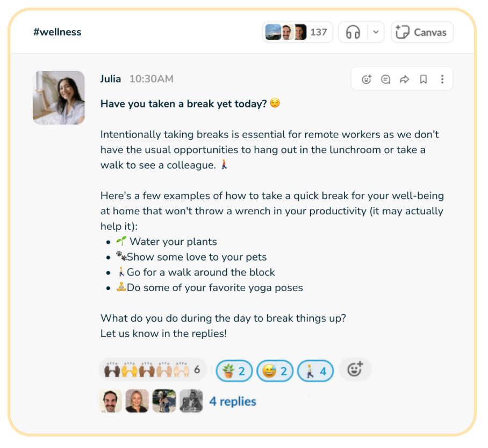The height and width of the screenshot is (448, 488).
Task: Click Julia's name on the message
Action: [112, 79]
